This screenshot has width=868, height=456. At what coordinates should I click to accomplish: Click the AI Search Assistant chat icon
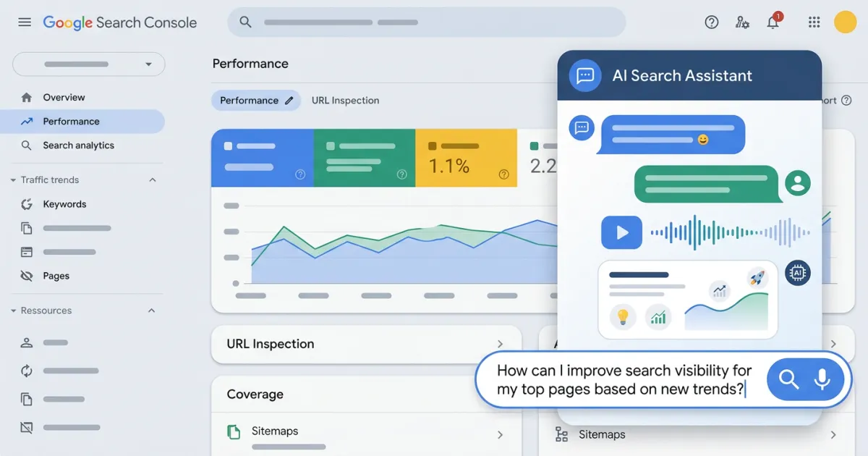click(585, 75)
